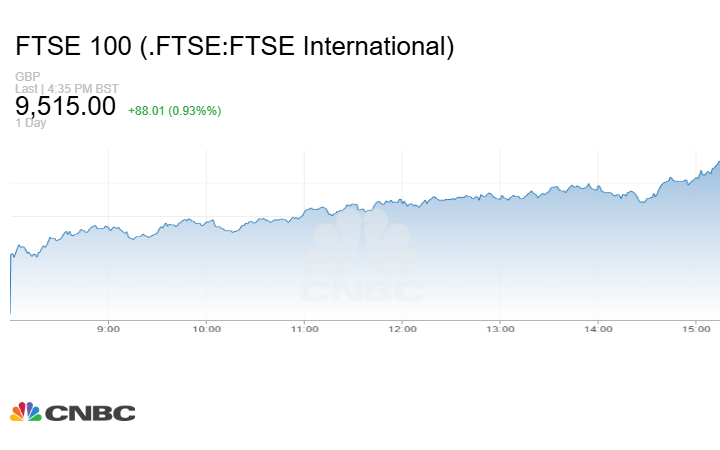The width and height of the screenshot is (720, 450).
Task: Click the 13:00 time axis label
Action: click(500, 328)
